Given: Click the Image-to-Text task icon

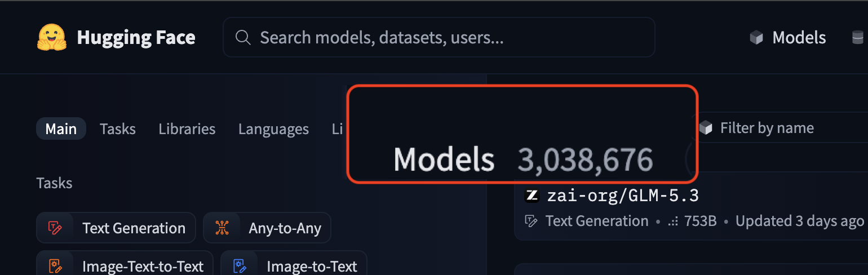Looking at the screenshot, I should (x=240, y=266).
